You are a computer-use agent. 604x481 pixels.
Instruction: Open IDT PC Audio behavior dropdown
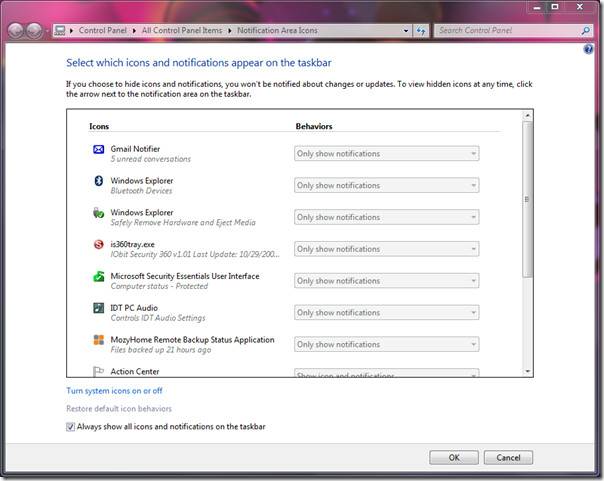(387, 312)
